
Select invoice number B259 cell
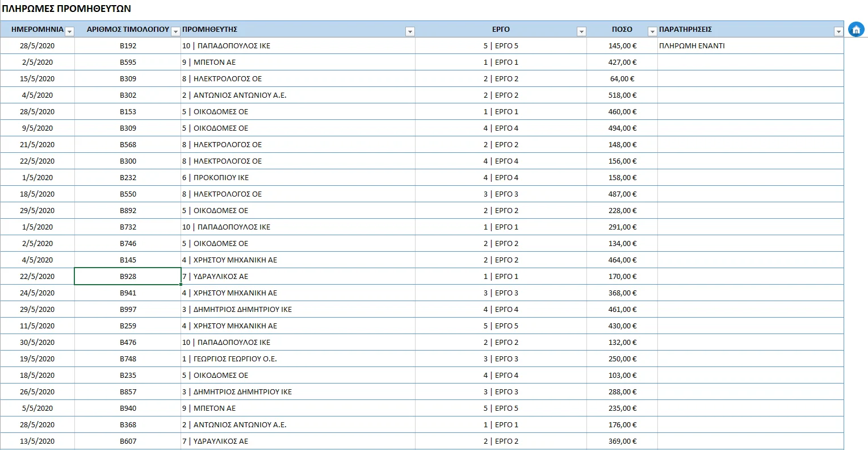128,326
